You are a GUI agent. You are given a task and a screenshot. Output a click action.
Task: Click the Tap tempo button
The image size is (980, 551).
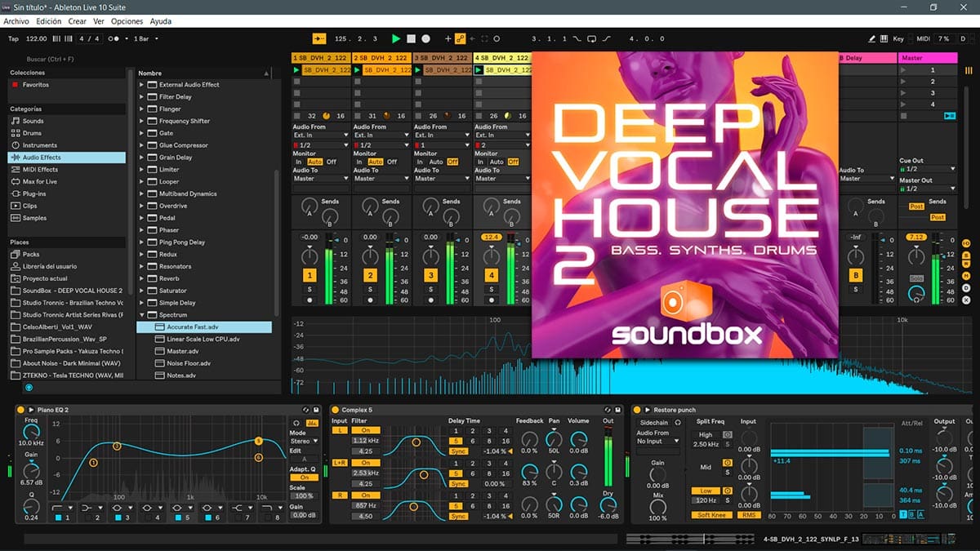(x=13, y=38)
